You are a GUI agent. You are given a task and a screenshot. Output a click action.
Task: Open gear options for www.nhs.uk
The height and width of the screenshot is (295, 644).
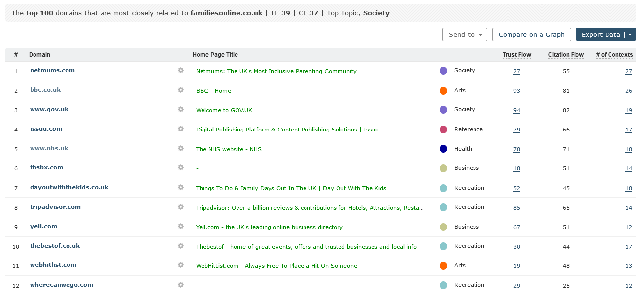pyautogui.click(x=181, y=148)
